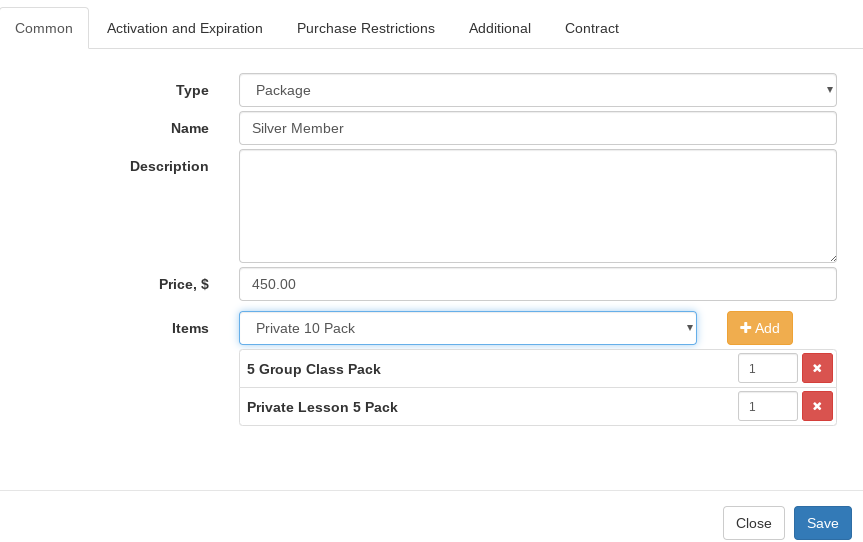Image resolution: width=863 pixels, height=542 pixels.
Task: Click the orange Add item button
Action: tap(759, 328)
